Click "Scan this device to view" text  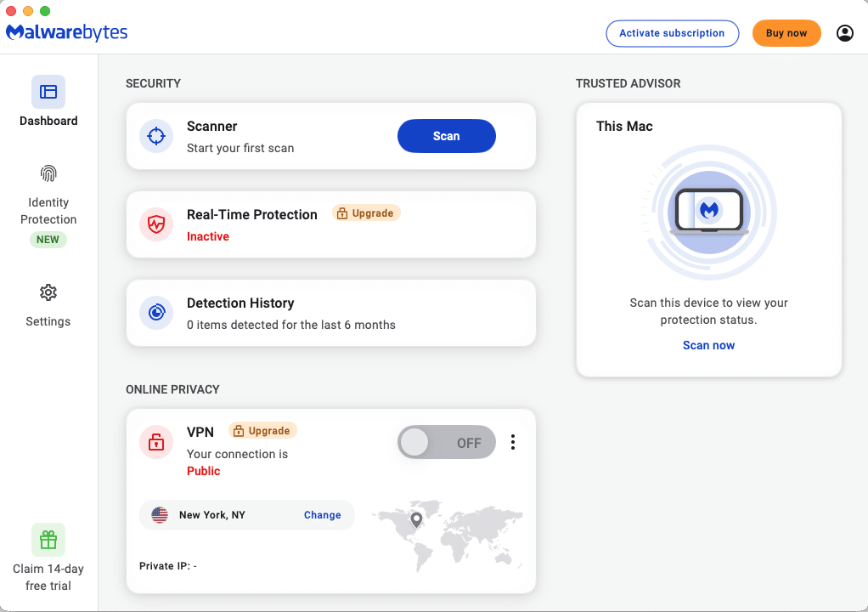(708, 311)
